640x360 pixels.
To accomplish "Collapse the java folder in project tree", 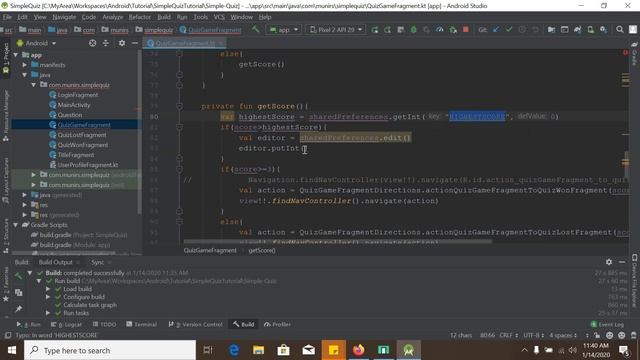I will click(x=24, y=75).
